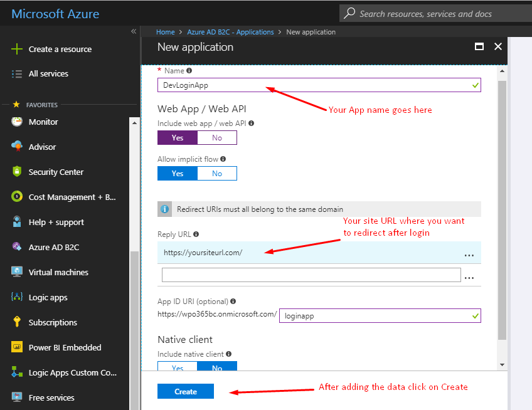The width and height of the screenshot is (532, 410).
Task: Click the Search resources, services and docs box
Action: (435, 14)
